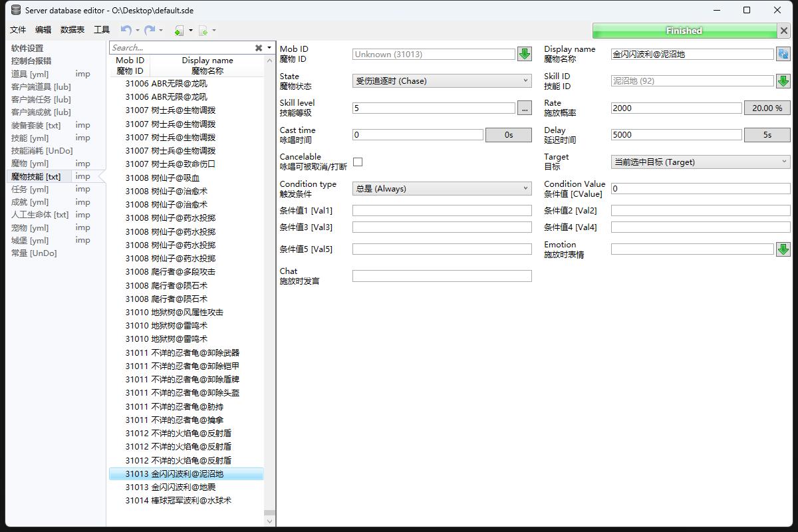Open the 魔物 [yml] database tab

click(x=30, y=164)
